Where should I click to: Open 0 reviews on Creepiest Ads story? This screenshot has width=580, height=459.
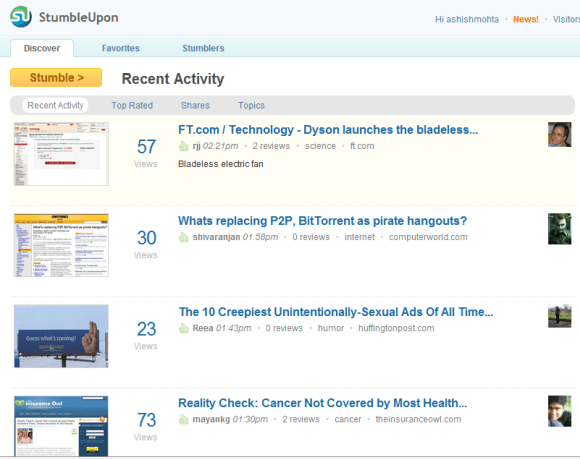[284, 328]
